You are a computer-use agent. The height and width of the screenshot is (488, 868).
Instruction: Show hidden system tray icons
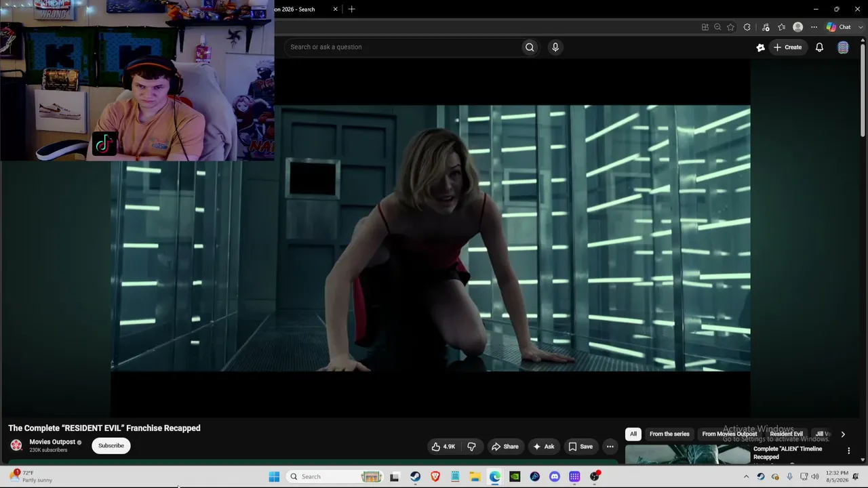(x=746, y=476)
